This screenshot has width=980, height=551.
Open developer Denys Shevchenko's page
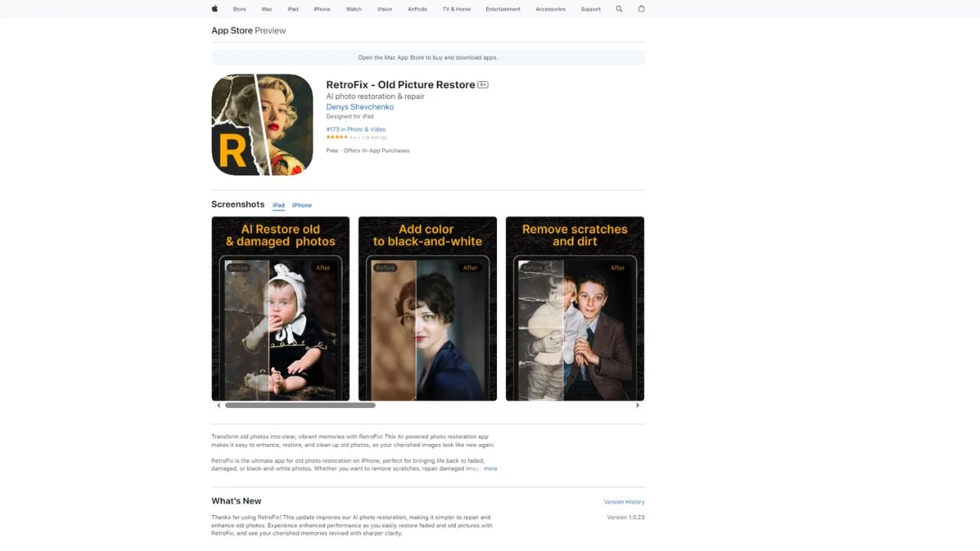[360, 107]
